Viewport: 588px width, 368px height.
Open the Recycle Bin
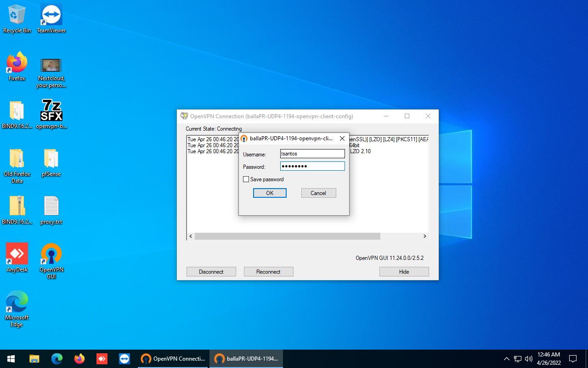pyautogui.click(x=17, y=14)
